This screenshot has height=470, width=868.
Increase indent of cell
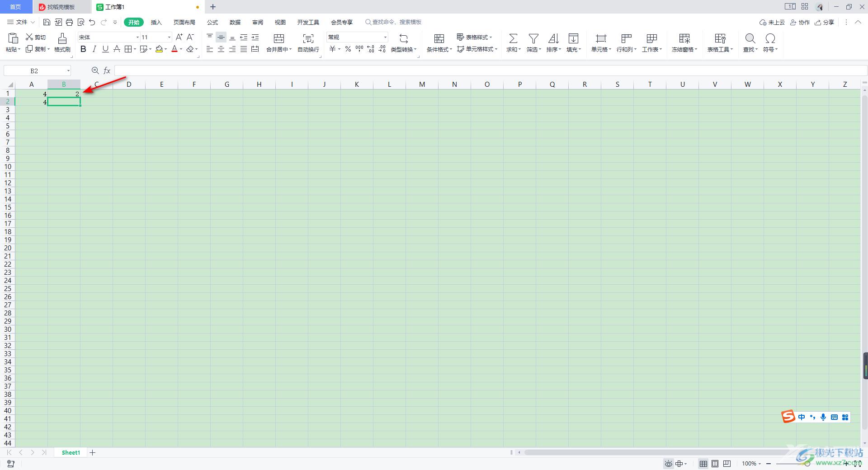(x=255, y=37)
